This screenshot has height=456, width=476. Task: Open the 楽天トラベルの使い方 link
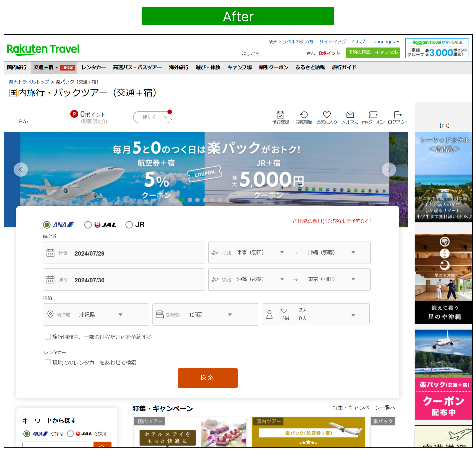tap(291, 42)
